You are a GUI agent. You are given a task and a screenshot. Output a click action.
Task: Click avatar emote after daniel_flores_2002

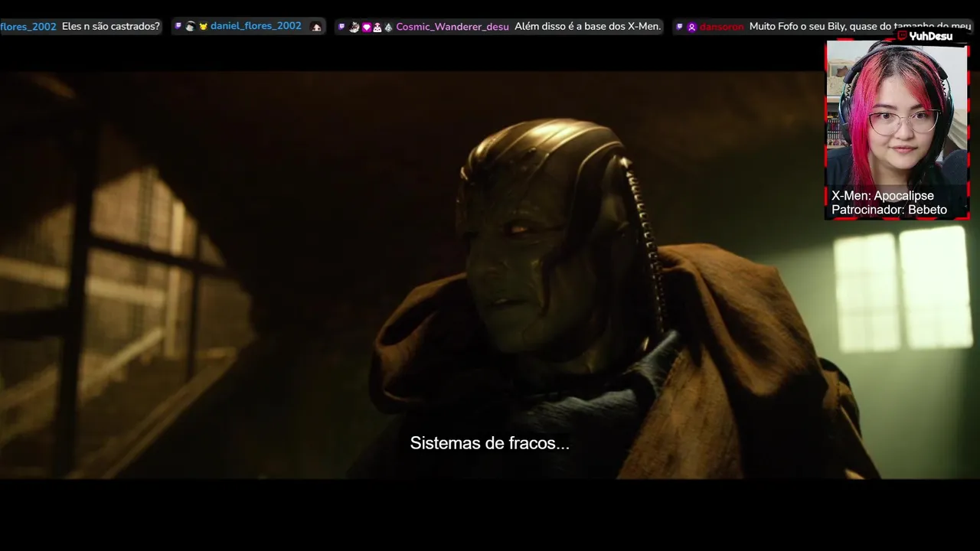tap(316, 27)
